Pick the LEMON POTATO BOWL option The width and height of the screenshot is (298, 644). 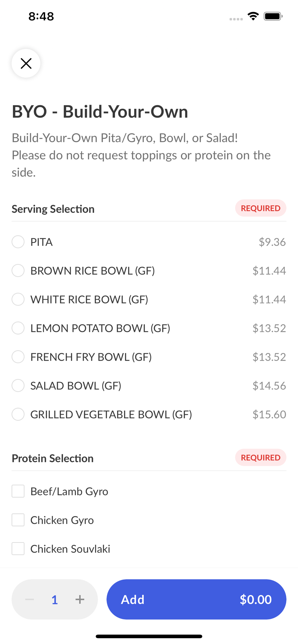click(18, 328)
